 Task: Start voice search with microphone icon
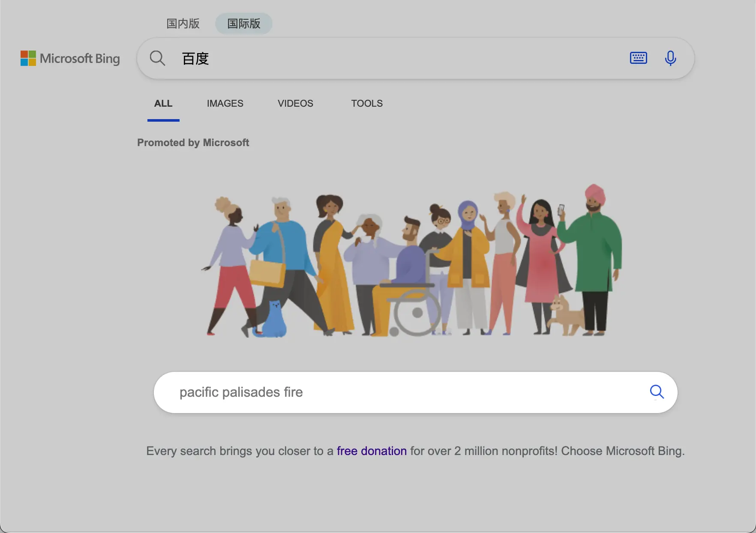tap(670, 58)
